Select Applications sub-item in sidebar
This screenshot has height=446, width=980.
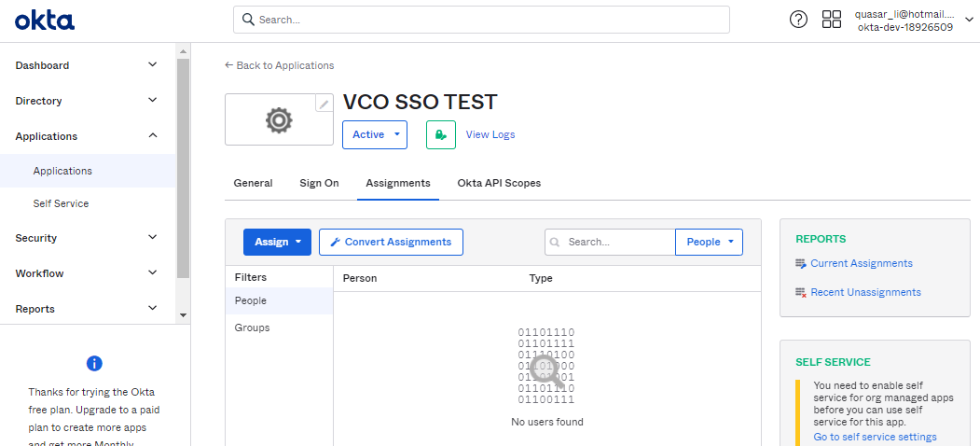[x=88, y=171]
